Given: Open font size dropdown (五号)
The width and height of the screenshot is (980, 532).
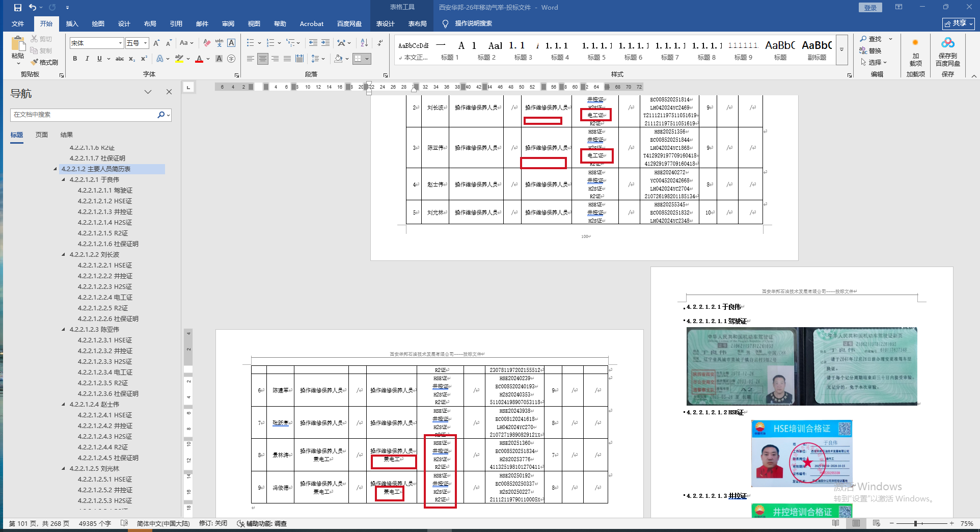Looking at the screenshot, I should pyautogui.click(x=146, y=43).
